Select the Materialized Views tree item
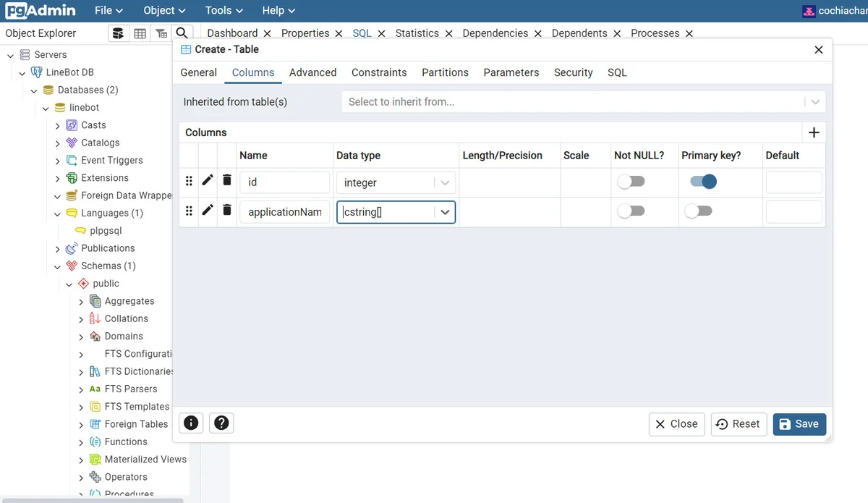The height and width of the screenshot is (503, 868). (145, 460)
